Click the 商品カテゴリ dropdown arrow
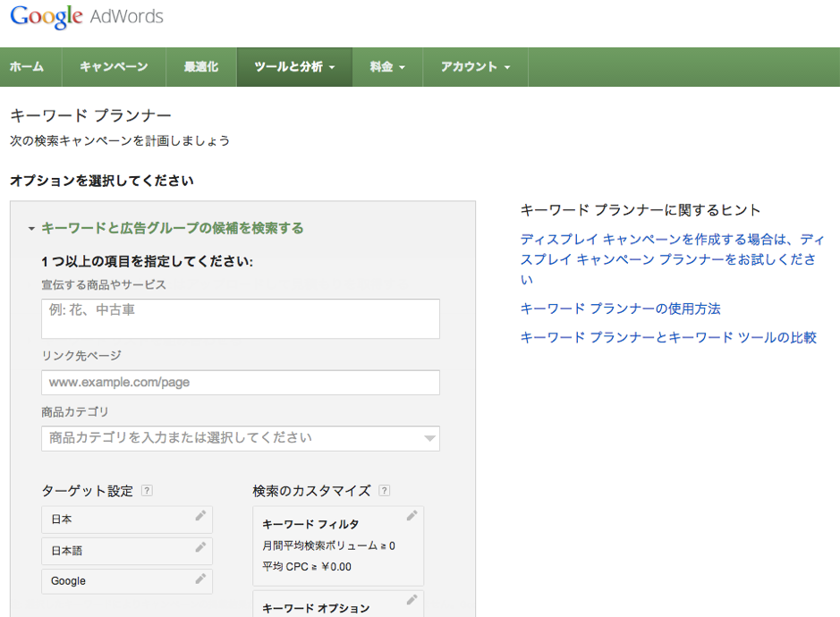 (x=429, y=438)
